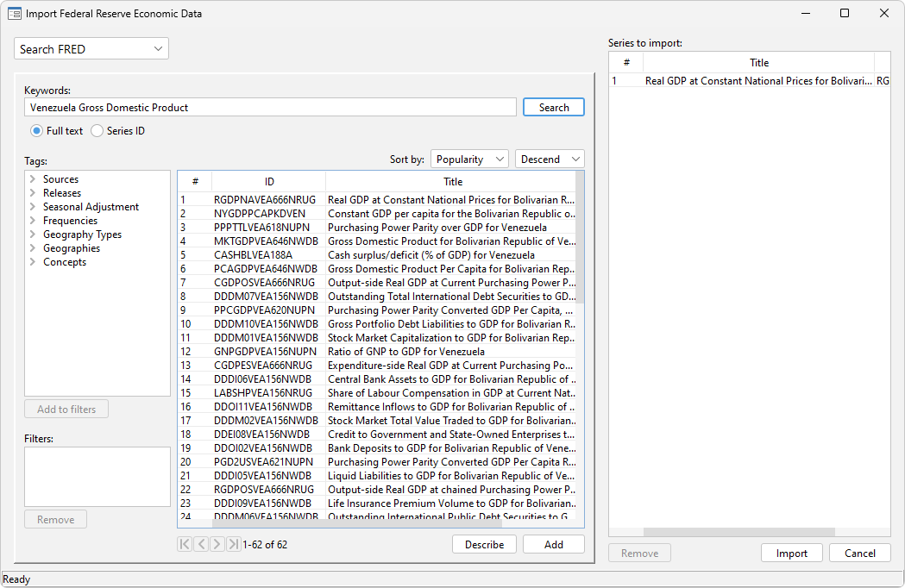
Task: Select row DDDI09VEA156NWDB
Action: 377,504
